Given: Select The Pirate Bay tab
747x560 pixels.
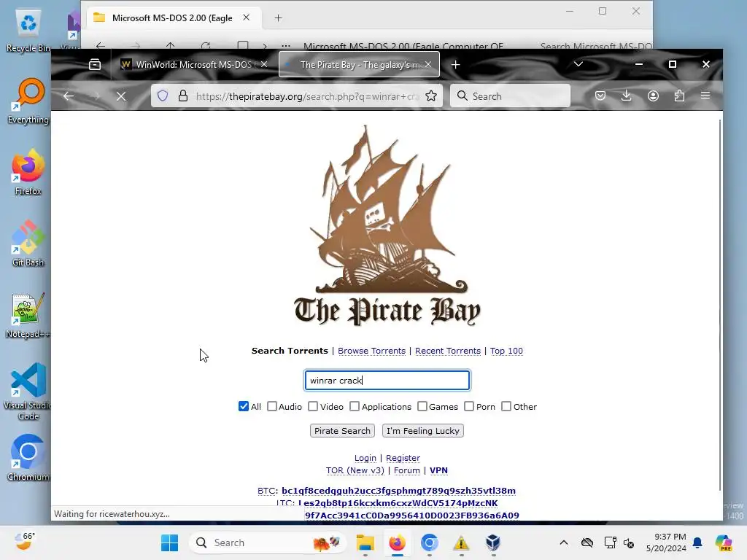Looking at the screenshot, I should point(359,64).
